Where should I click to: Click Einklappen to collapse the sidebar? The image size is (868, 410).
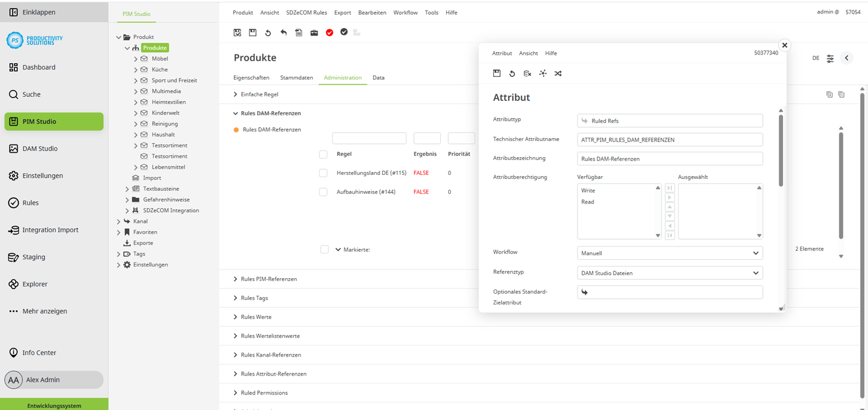pyautogui.click(x=38, y=12)
